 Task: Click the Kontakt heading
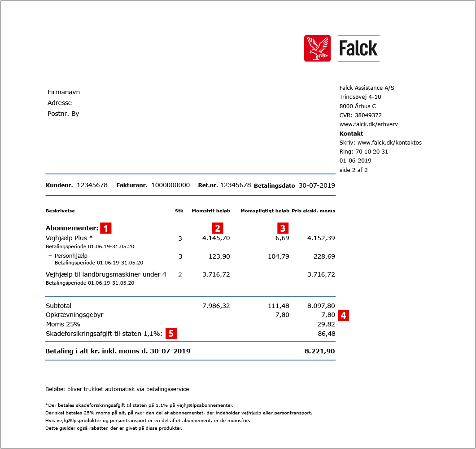tap(351, 133)
